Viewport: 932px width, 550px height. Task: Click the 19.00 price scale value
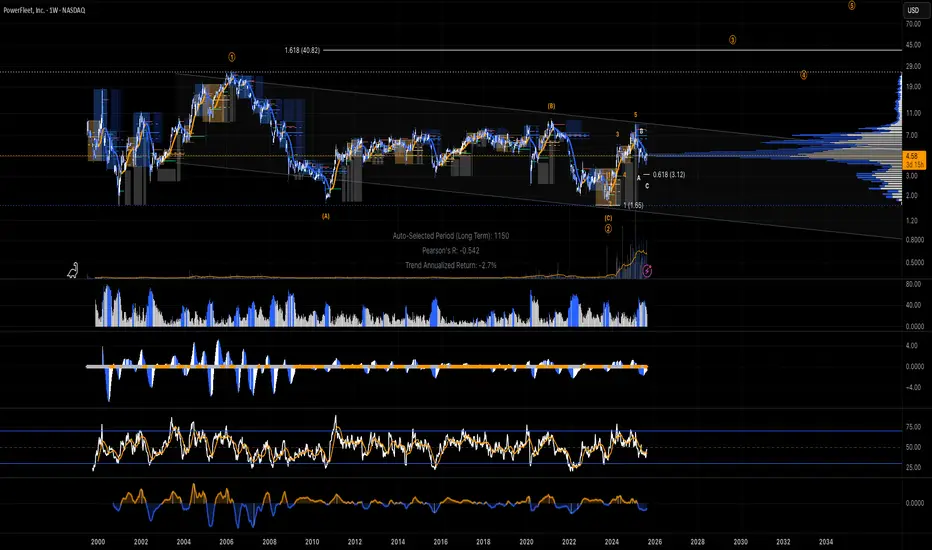point(914,87)
